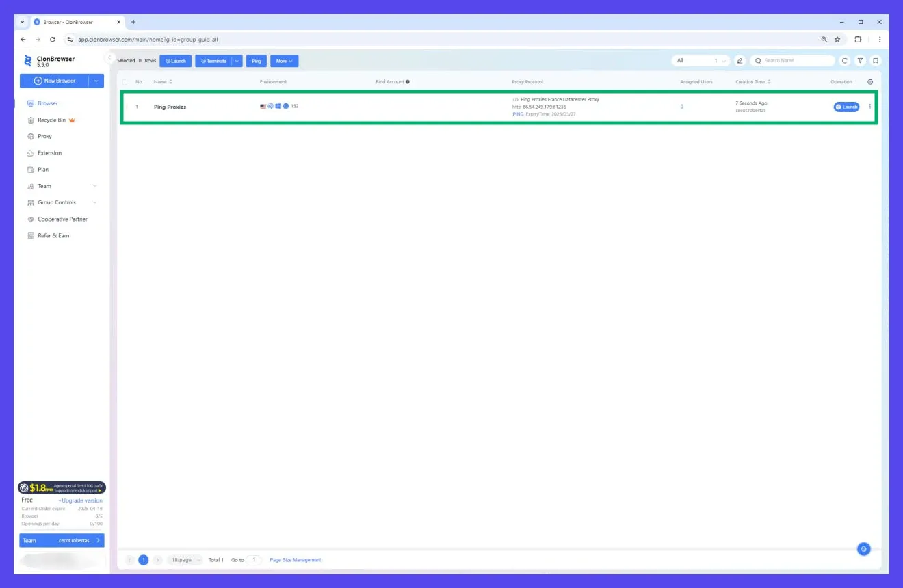Focus the Search Name input field
The height and width of the screenshot is (588, 903).
pos(792,61)
